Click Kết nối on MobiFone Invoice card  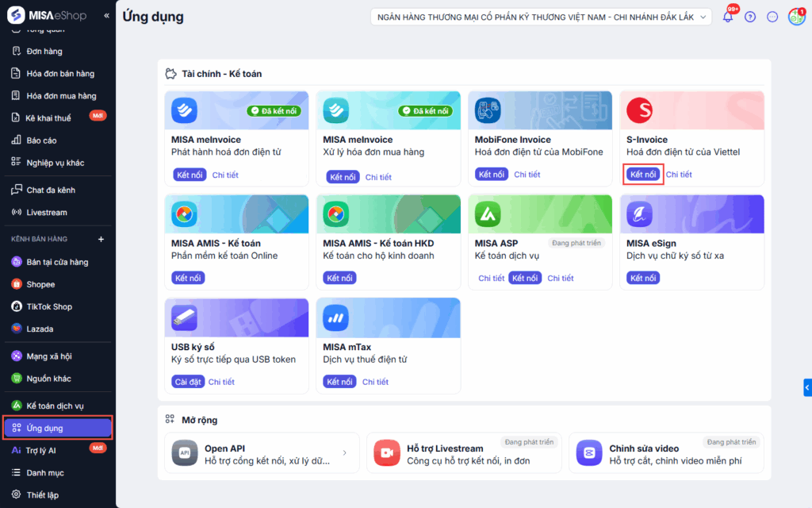(x=492, y=175)
